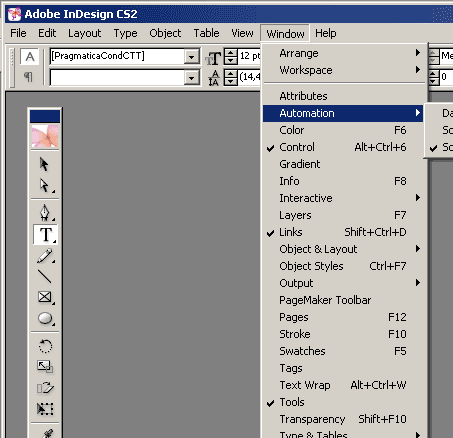This screenshot has width=453, height=438.
Task: Choose Color palette from Window menu
Action: [343, 130]
